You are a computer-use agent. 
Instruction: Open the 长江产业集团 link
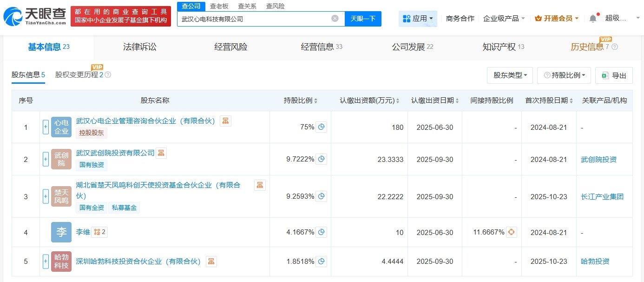pyautogui.click(x=603, y=196)
